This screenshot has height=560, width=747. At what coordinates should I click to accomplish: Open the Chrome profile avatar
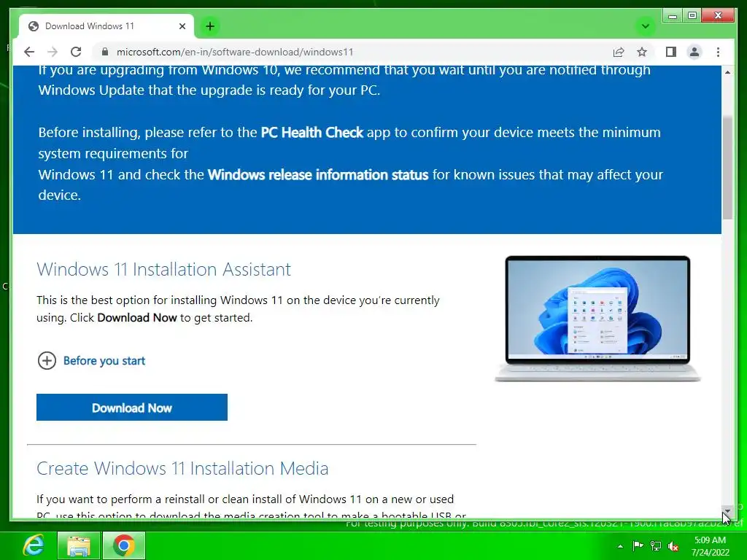(694, 52)
